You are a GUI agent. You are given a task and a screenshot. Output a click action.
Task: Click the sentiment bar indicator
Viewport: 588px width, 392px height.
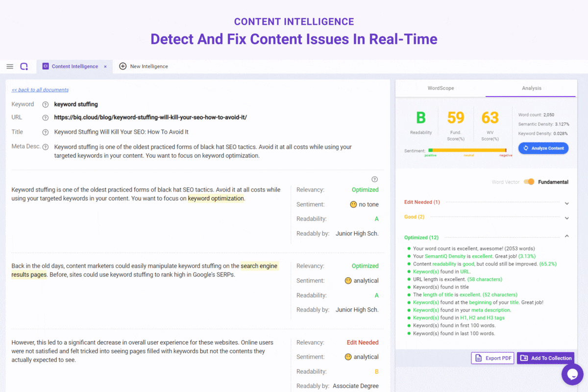[467, 150]
